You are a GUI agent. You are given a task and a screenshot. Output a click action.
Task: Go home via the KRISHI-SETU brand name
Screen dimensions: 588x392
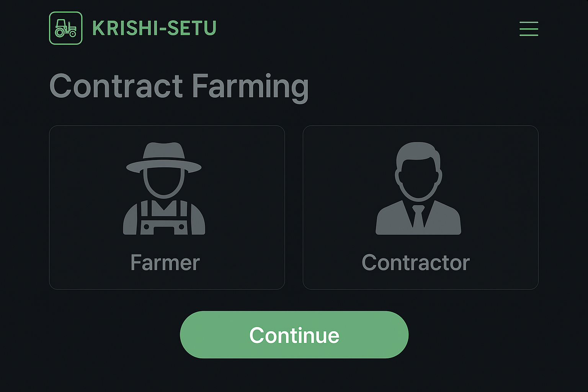tap(154, 28)
